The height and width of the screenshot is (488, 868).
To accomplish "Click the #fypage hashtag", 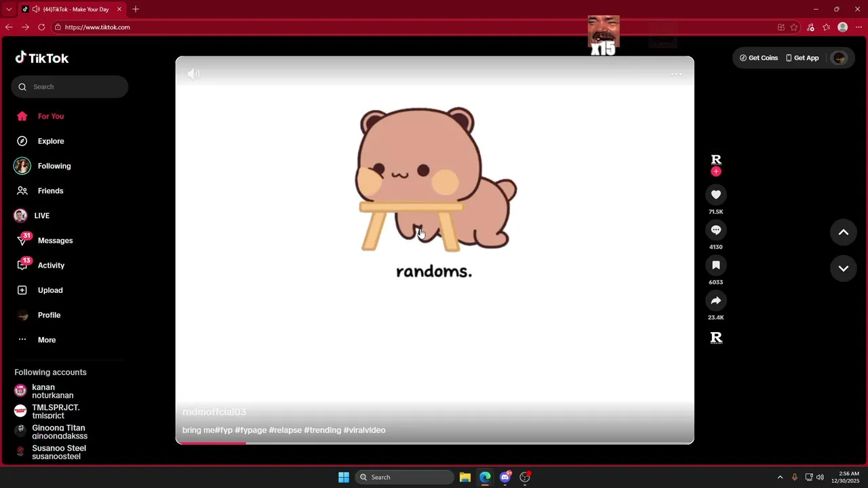I will click(x=250, y=430).
